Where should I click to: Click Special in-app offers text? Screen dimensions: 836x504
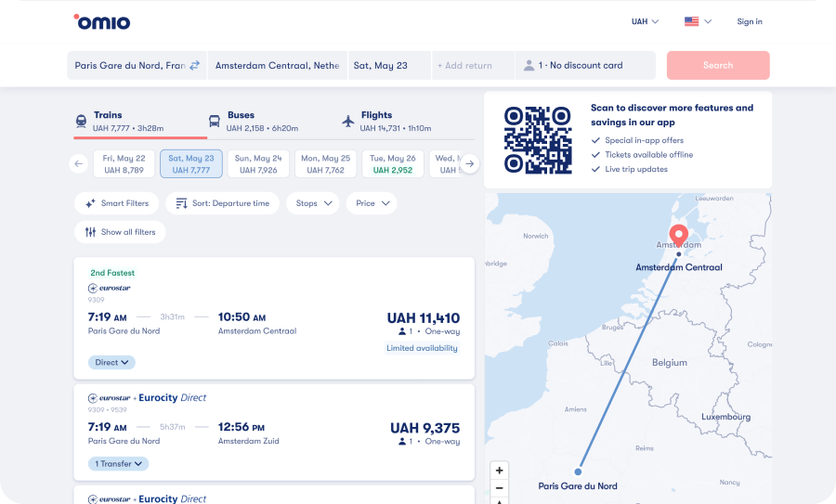click(644, 140)
